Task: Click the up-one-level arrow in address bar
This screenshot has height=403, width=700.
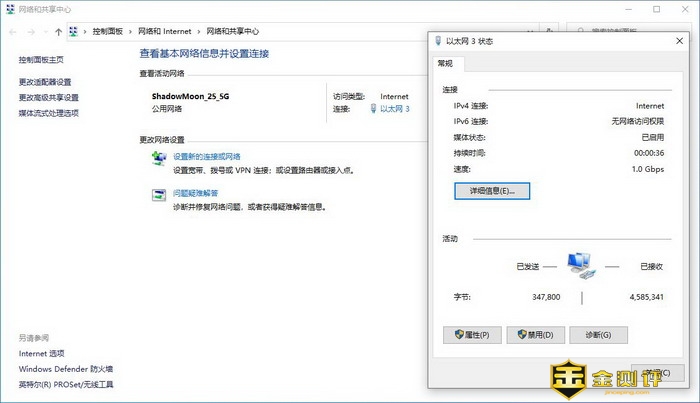Action: 59,31
